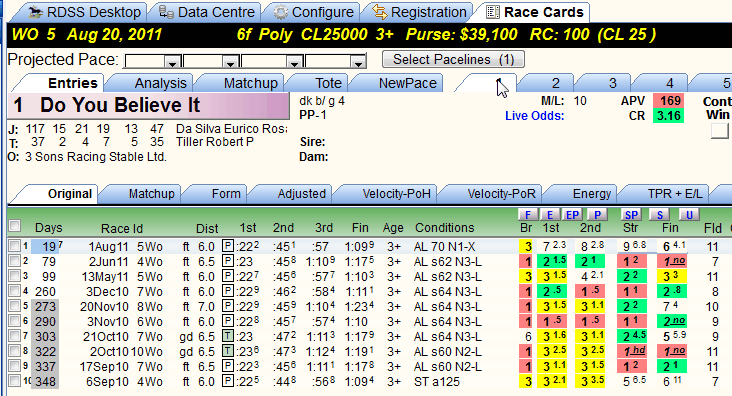The height and width of the screenshot is (396, 732).
Task: Click the red APV value 169
Action: (x=669, y=100)
